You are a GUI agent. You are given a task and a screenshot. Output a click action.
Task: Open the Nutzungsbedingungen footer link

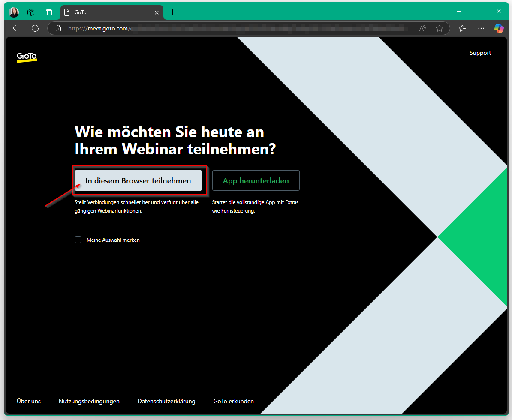[x=89, y=401]
